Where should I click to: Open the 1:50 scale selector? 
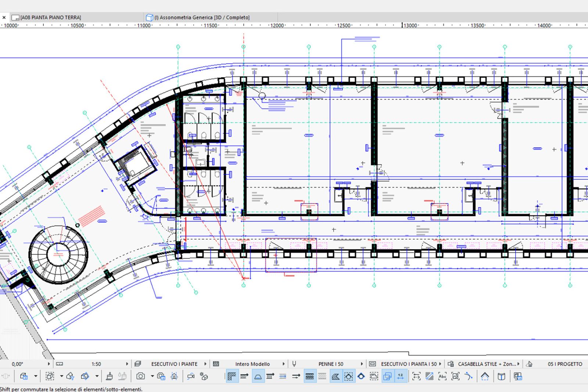tap(96, 364)
